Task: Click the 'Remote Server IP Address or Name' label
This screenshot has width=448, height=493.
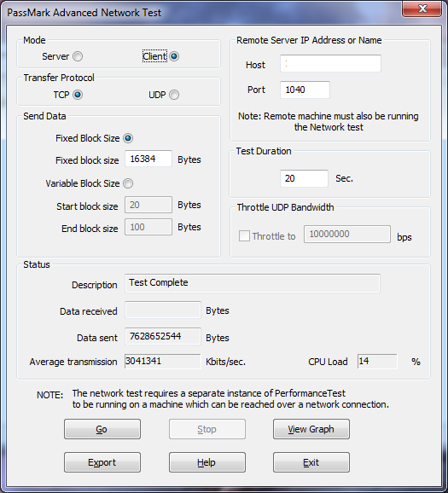Action: 309,40
